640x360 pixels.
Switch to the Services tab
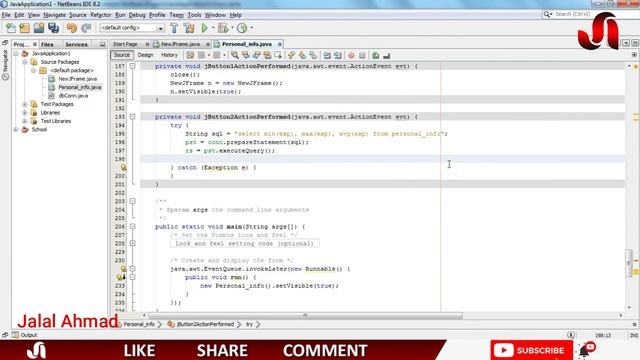click(76, 44)
